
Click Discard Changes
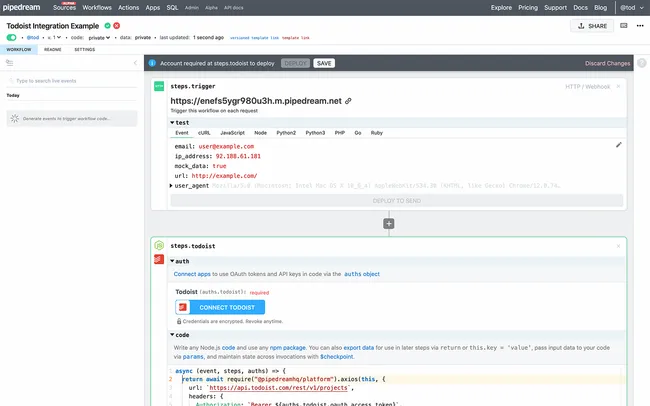click(x=607, y=63)
